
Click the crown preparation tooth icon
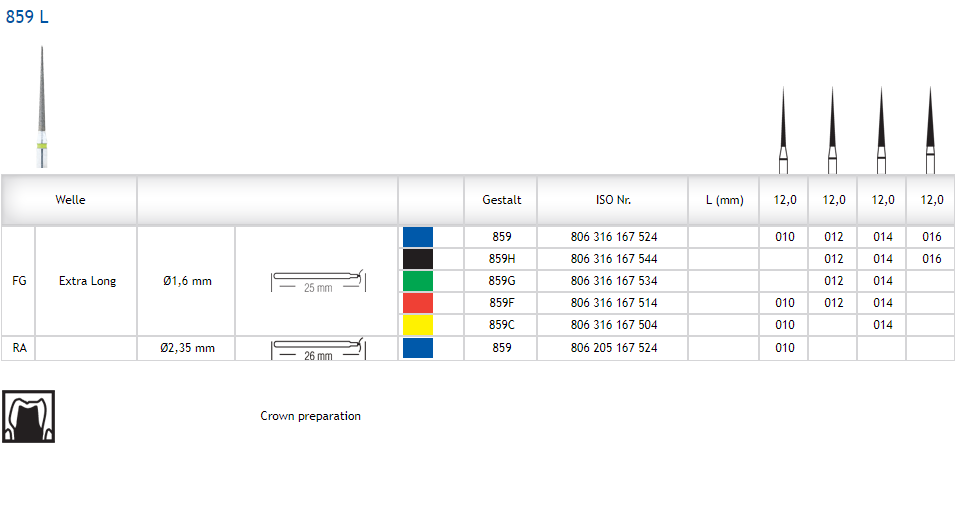coord(28,416)
